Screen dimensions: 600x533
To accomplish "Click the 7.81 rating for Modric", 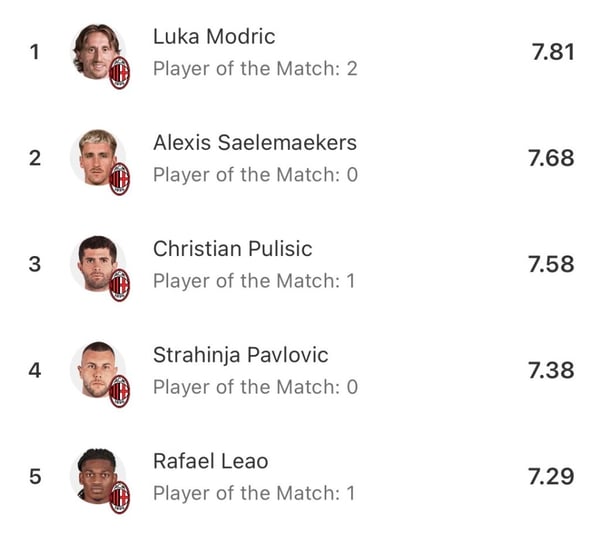I will pyautogui.click(x=551, y=52).
